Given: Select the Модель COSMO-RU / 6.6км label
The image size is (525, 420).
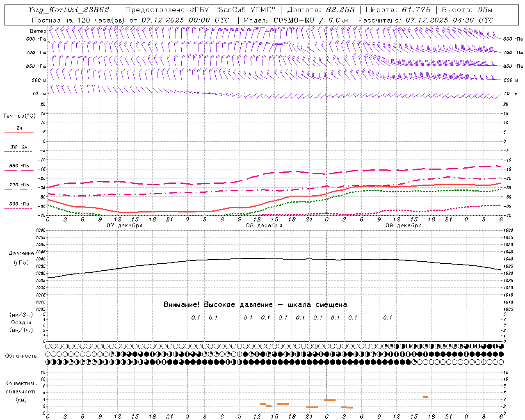Looking at the screenshot, I should pyautogui.click(x=296, y=20).
